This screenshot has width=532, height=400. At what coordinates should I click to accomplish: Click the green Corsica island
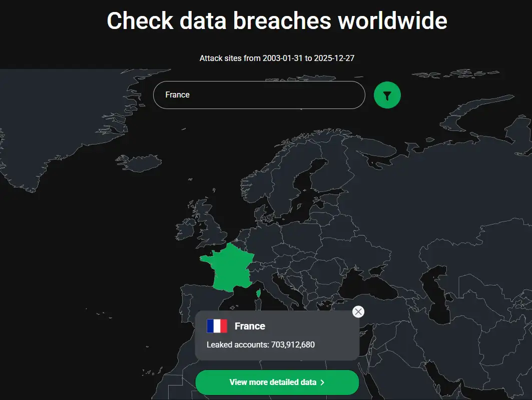pyautogui.click(x=259, y=292)
